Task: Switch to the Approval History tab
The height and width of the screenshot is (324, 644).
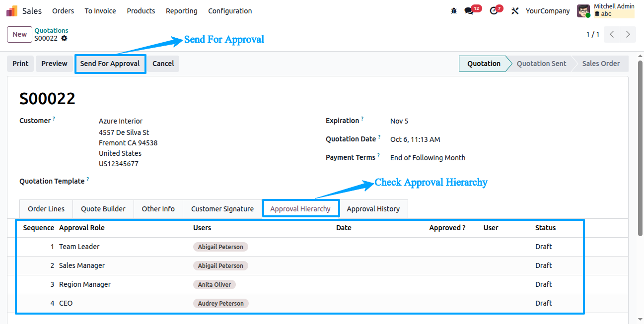Action: click(x=373, y=209)
